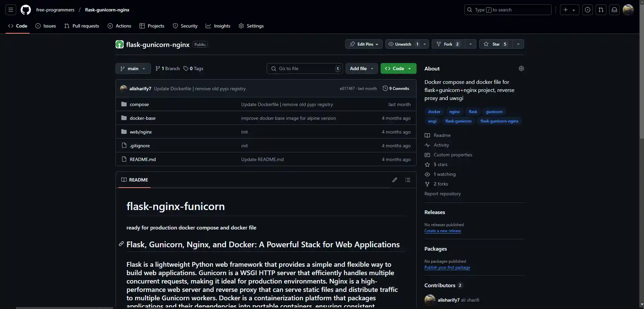The image size is (644, 309).
Task: Open the Edit Pins dropdown
Action: [364, 44]
